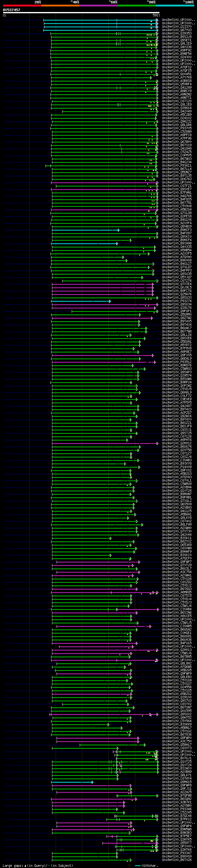Select hit label UniRef100_Q6EAL9
The width and height of the screenshot is (197, 868).
[x=177, y=358]
